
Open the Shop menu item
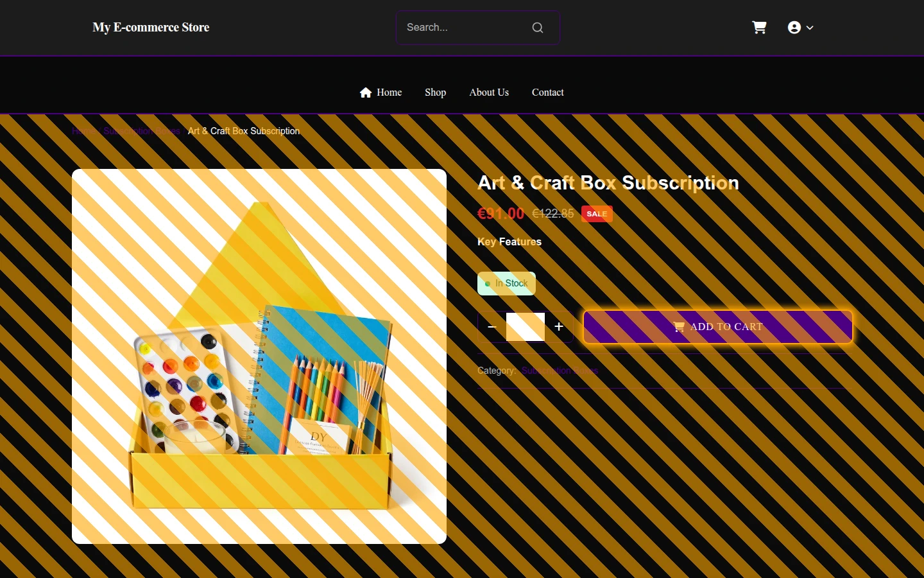pos(435,92)
